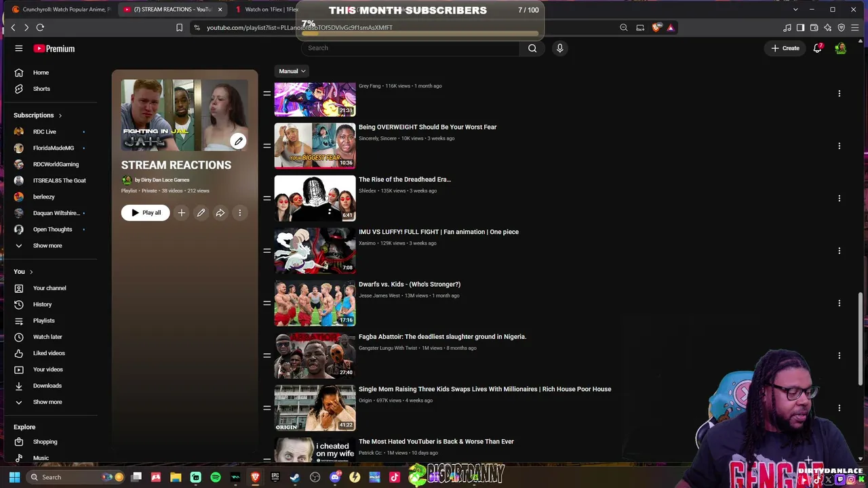868x488 pixels.
Task: Focus the YouTube search box
Action: pyautogui.click(x=410, y=48)
